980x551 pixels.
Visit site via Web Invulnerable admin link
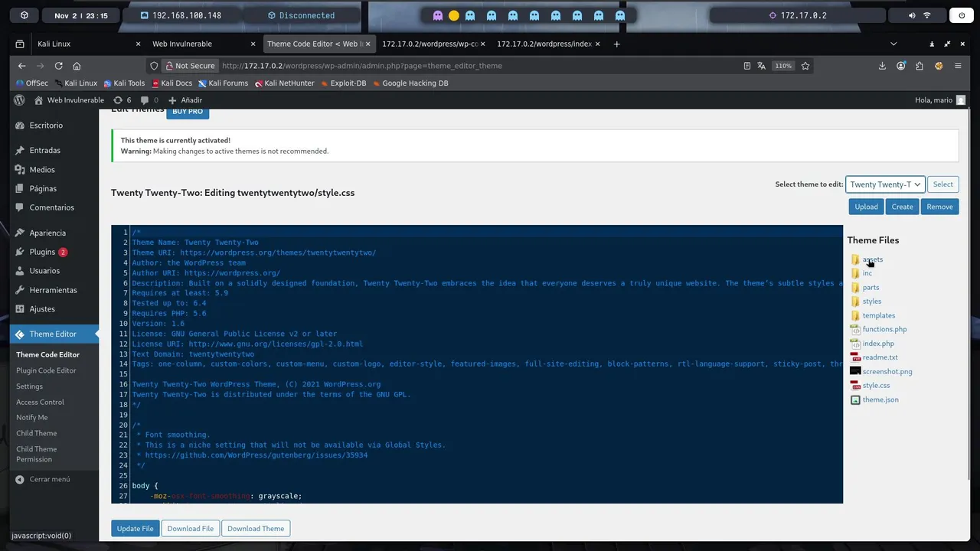coord(69,100)
